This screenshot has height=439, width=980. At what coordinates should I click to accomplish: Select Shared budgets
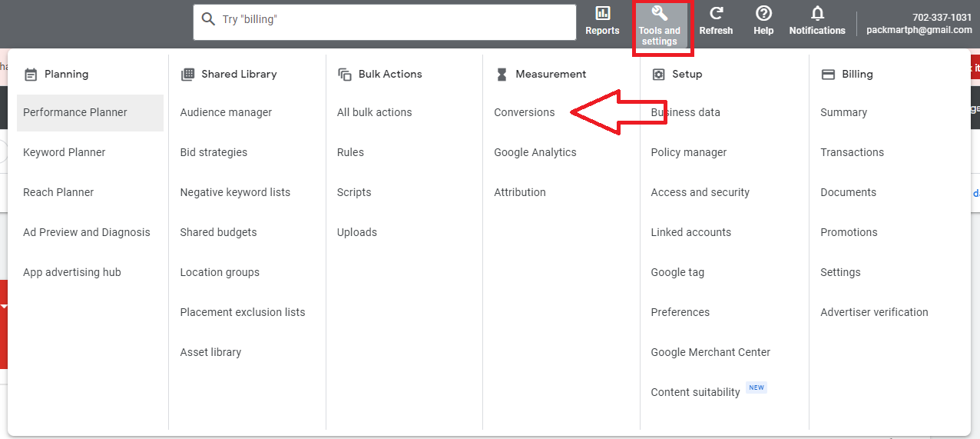[x=218, y=232]
